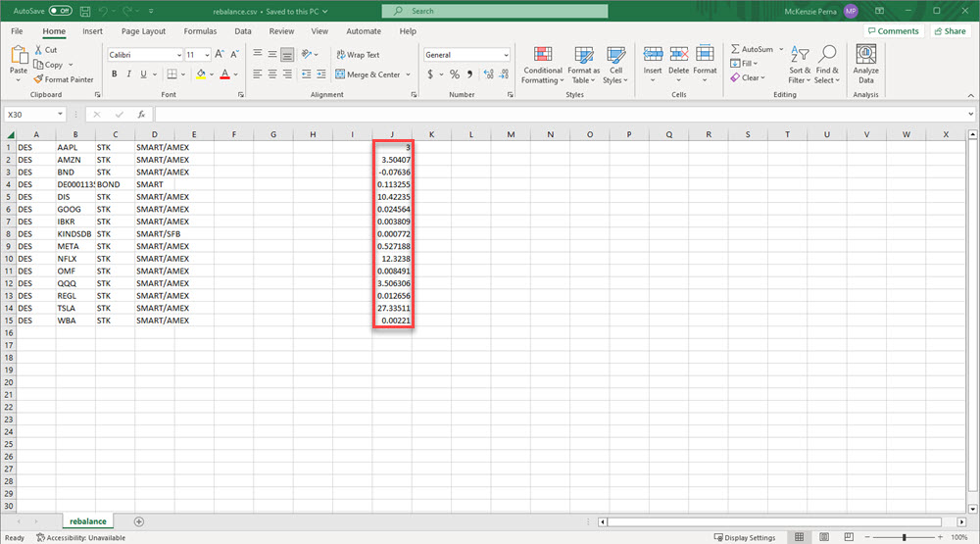Open the General number format dropdown
Image resolution: width=980 pixels, height=544 pixels.
click(506, 55)
